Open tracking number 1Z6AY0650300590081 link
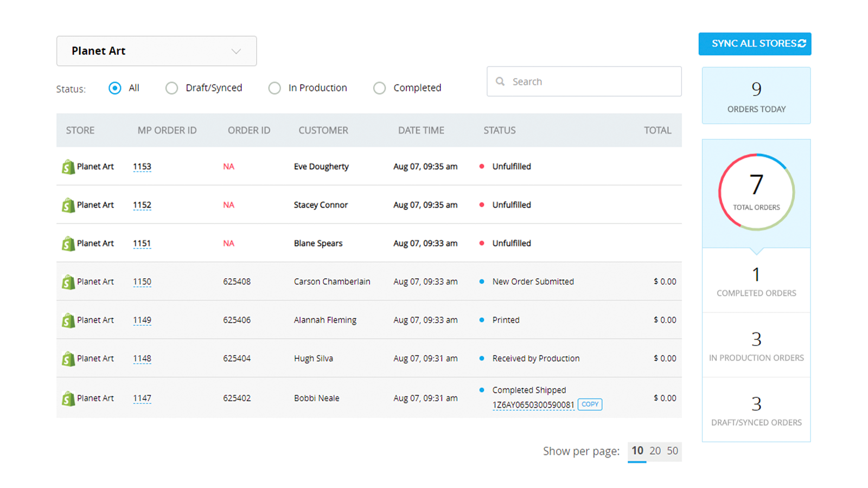Screen dimensions: 868x488 [533, 405]
